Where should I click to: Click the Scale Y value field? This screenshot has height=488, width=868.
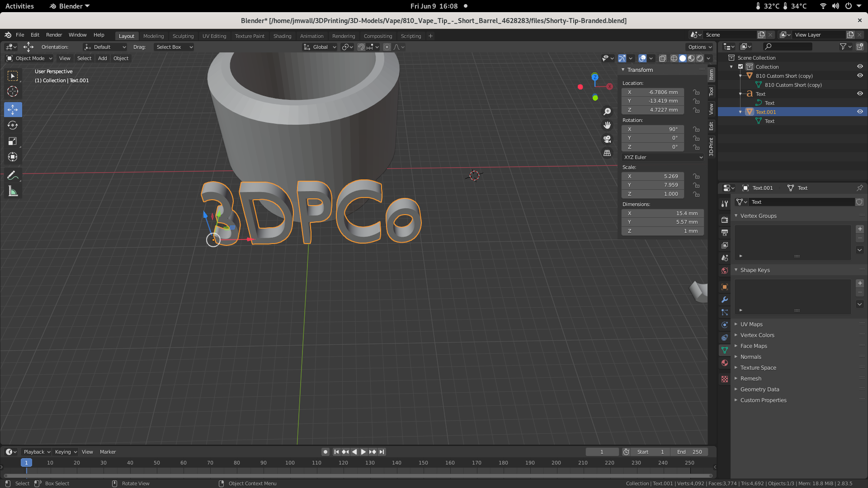[x=652, y=185]
